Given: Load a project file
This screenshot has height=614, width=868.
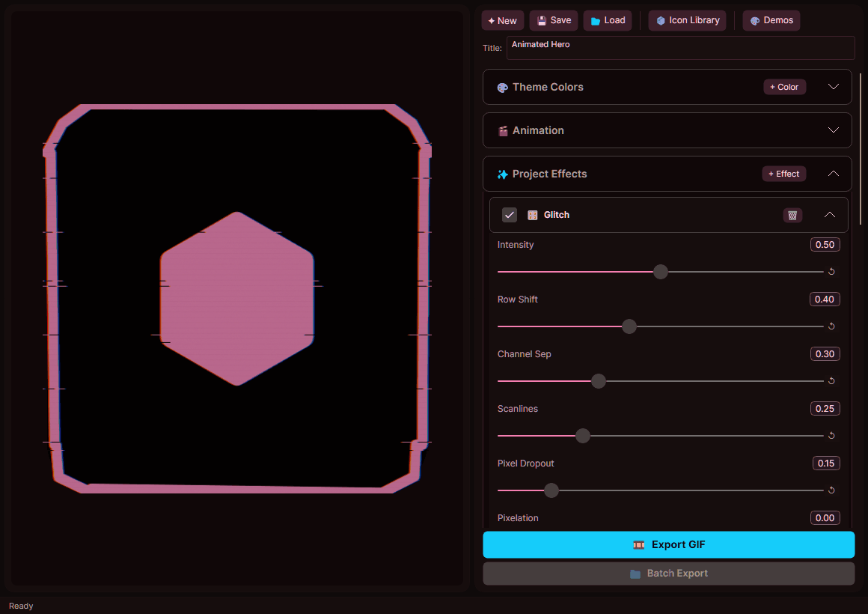Looking at the screenshot, I should pyautogui.click(x=607, y=20).
